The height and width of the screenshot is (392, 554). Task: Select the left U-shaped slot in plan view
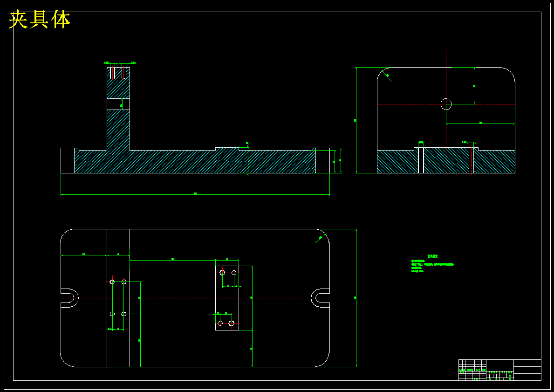point(69,298)
